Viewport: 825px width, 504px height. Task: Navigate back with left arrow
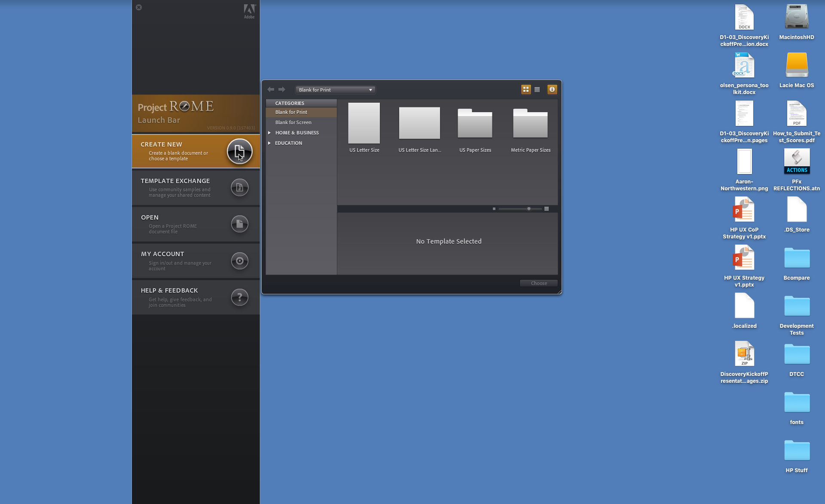[271, 89]
